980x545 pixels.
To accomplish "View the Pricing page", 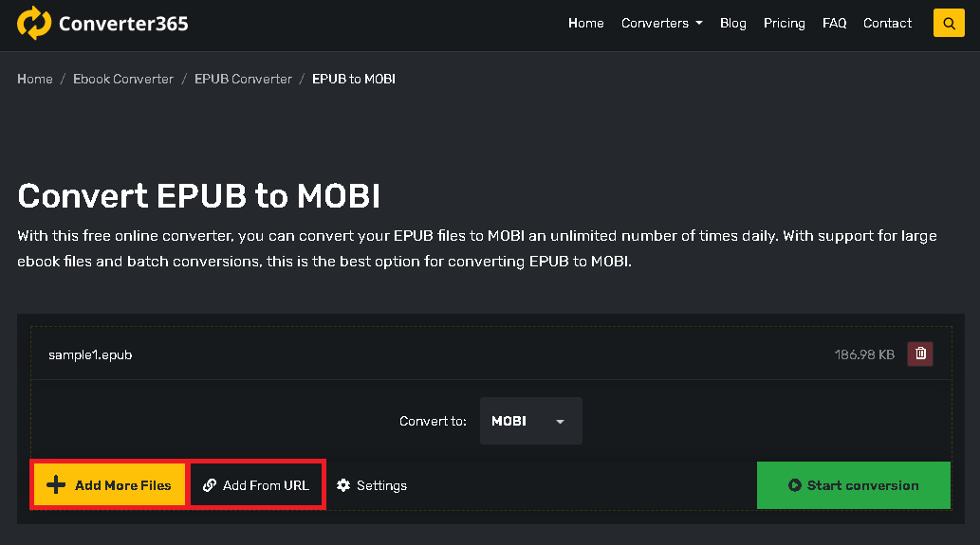I will pos(784,23).
